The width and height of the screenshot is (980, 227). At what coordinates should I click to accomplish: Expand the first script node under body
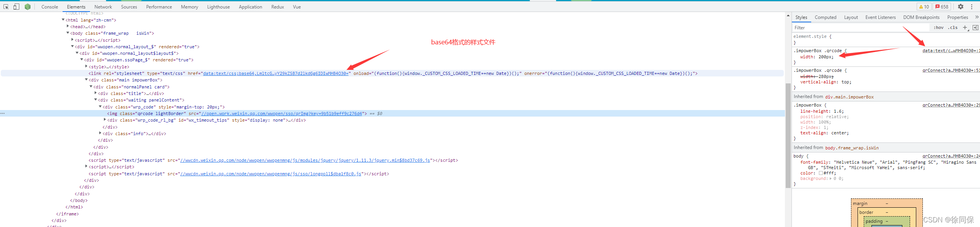(72, 40)
